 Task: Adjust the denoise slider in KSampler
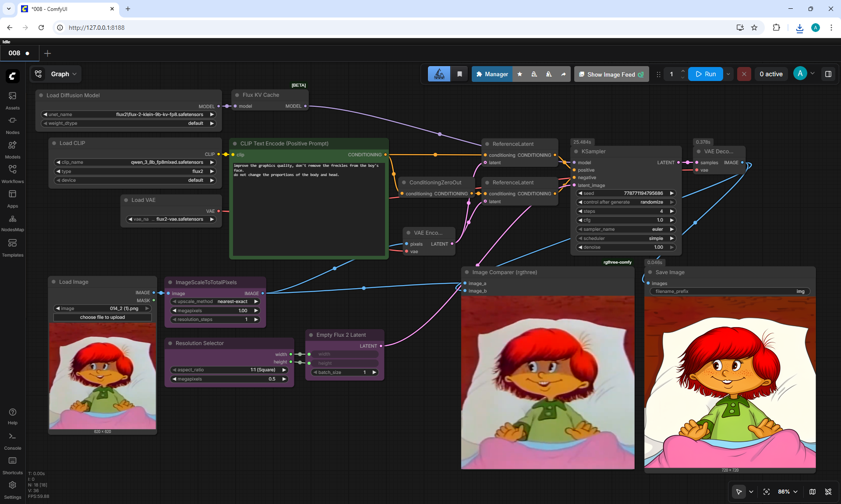pyautogui.click(x=625, y=247)
